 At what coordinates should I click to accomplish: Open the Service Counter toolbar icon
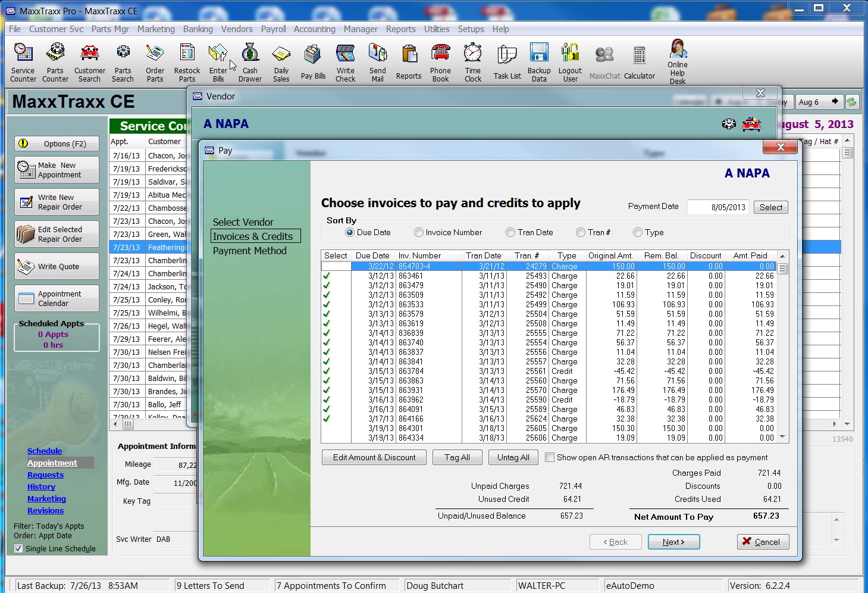pyautogui.click(x=23, y=63)
